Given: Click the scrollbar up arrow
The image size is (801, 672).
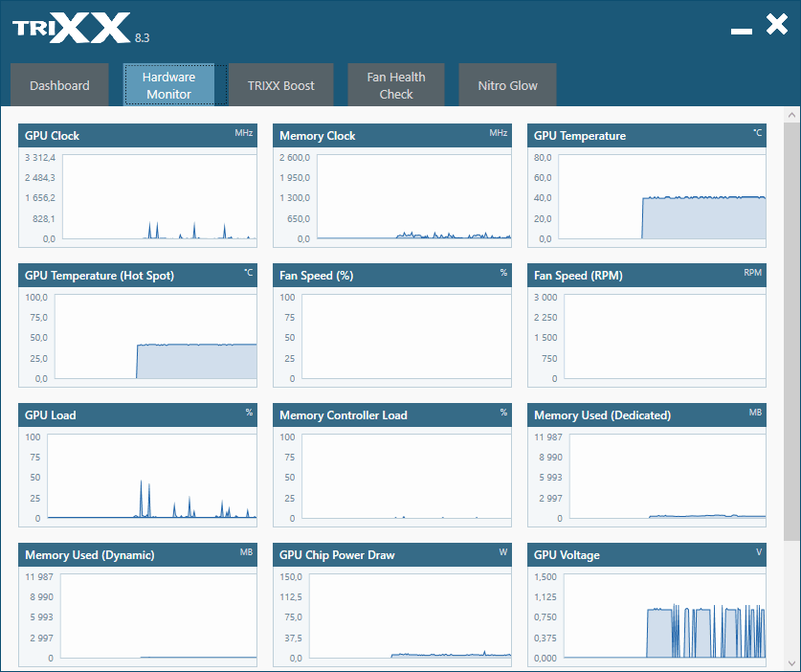Looking at the screenshot, I should [x=791, y=114].
